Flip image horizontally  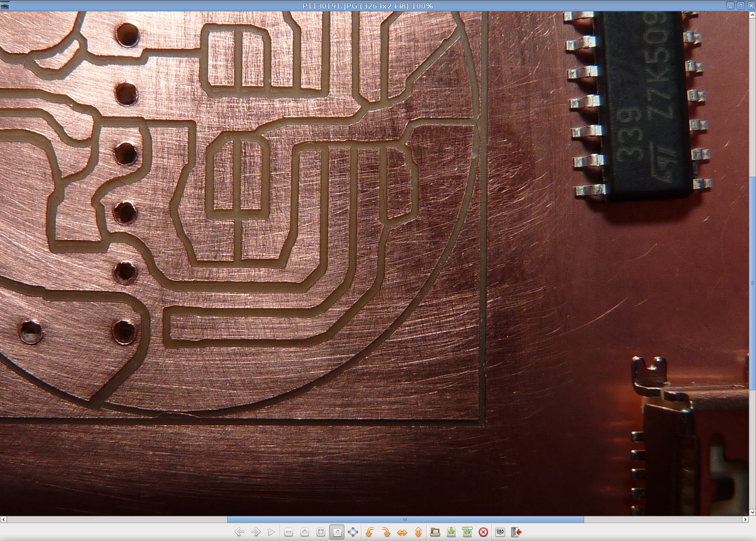[402, 532]
